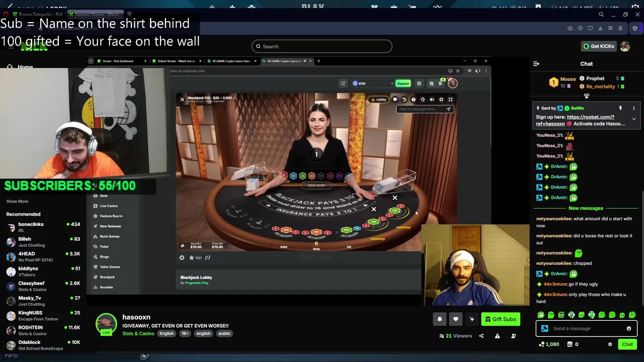
Task: Click the Kick search field
Action: click(x=321, y=46)
